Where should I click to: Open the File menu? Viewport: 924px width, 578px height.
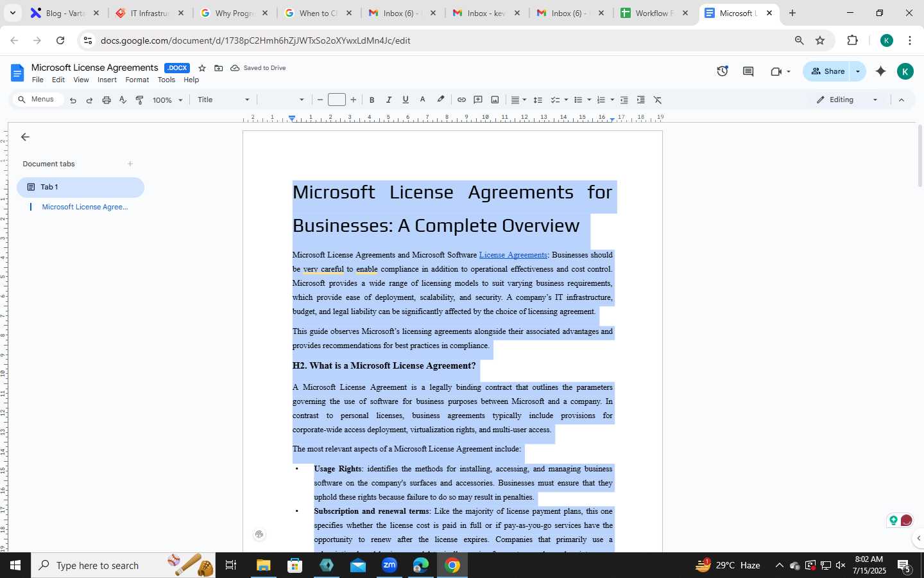pos(38,80)
